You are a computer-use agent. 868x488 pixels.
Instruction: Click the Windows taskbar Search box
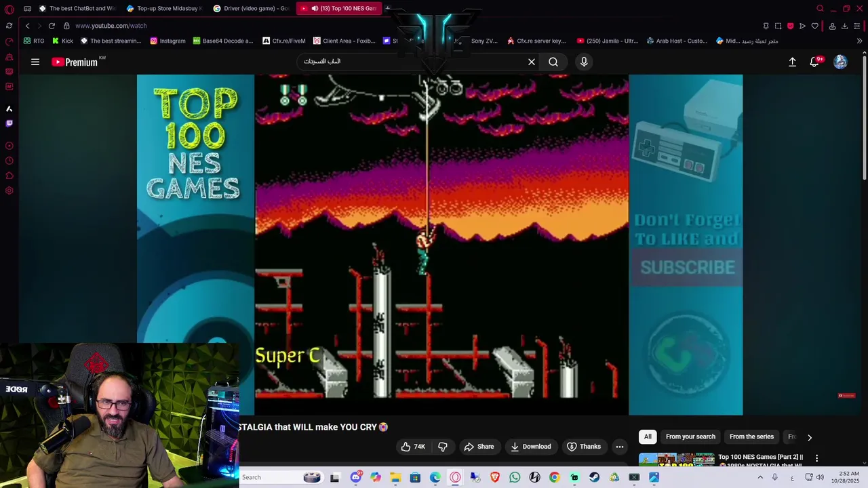click(281, 477)
